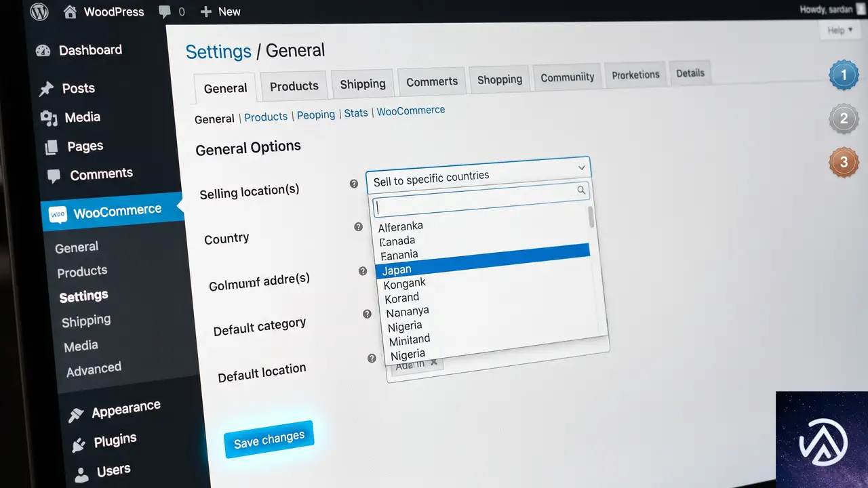Screen dimensions: 868x488
Task: Open the Products settings tab
Action: point(294,86)
